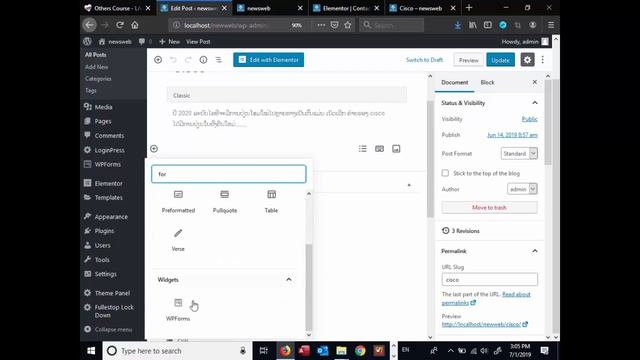Collapse the Status & Visibility section

pyautogui.click(x=535, y=103)
